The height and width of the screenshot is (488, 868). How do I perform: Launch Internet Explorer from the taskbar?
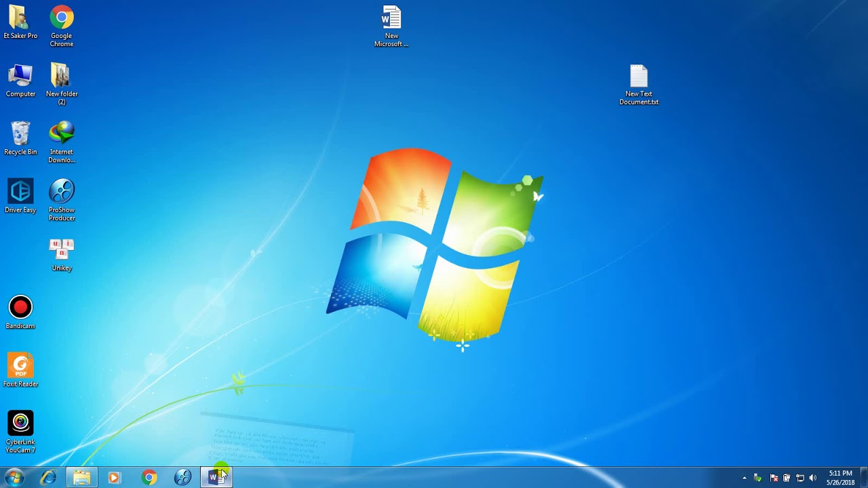48,478
